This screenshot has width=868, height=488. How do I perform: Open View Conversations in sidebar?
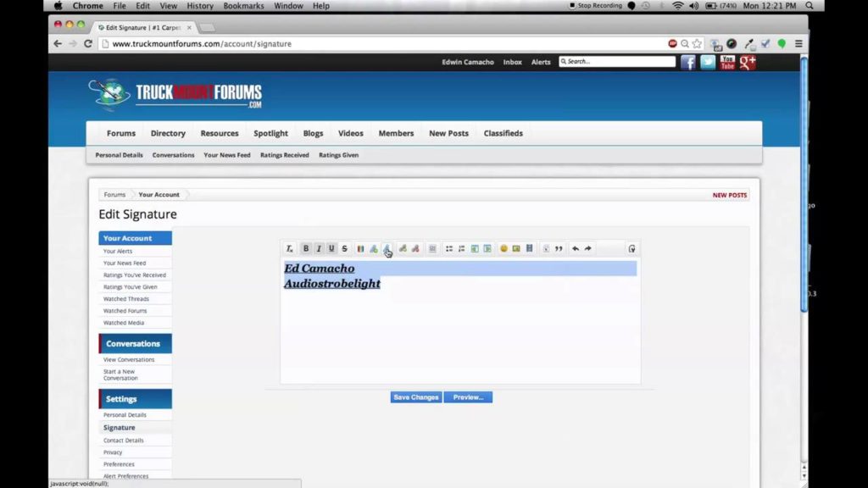(x=129, y=359)
